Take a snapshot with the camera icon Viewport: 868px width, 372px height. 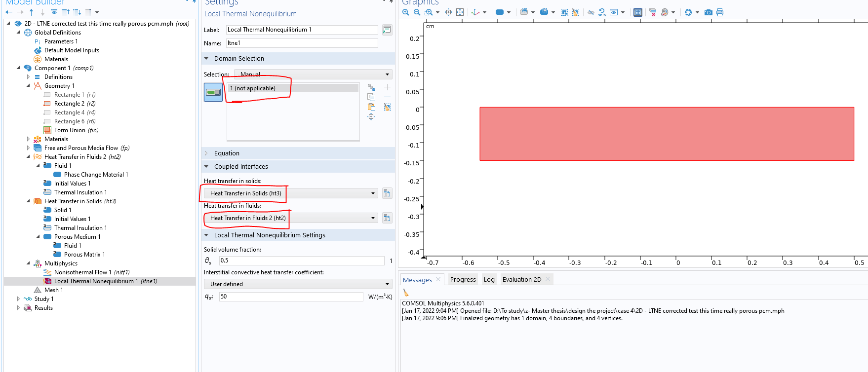click(708, 12)
